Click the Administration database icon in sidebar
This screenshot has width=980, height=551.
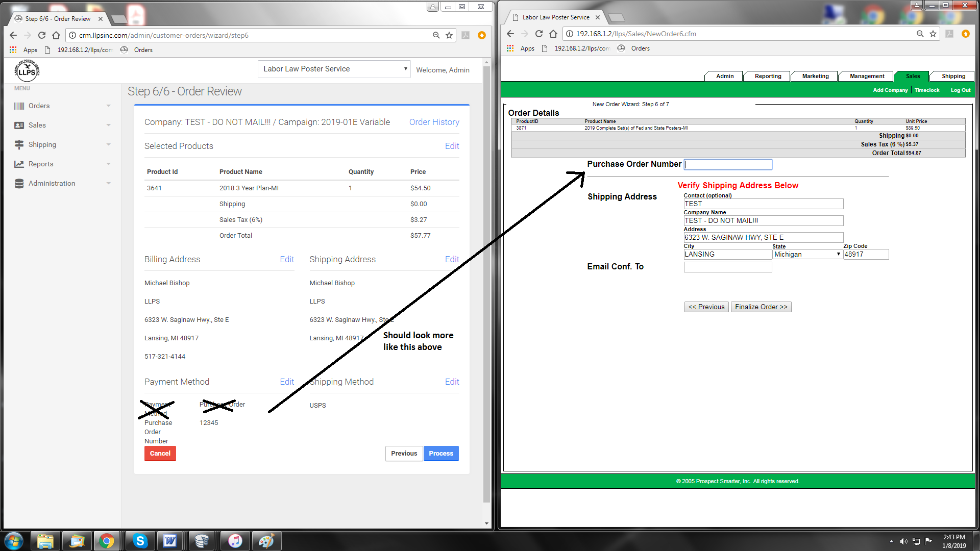pos(19,184)
